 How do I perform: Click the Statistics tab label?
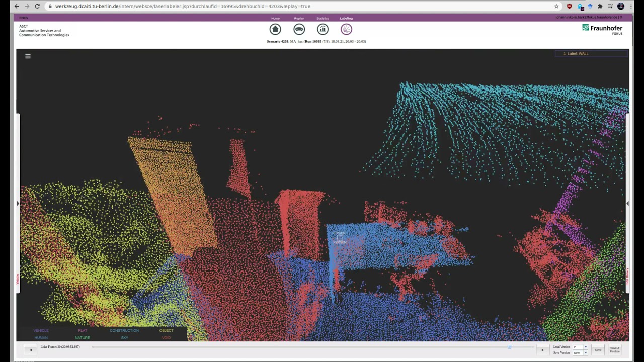click(x=323, y=18)
